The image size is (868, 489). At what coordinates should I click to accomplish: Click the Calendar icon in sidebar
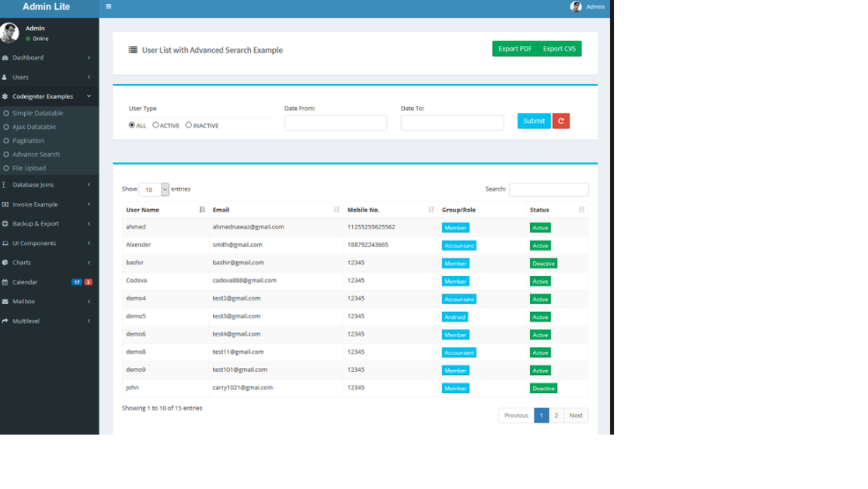[5, 282]
